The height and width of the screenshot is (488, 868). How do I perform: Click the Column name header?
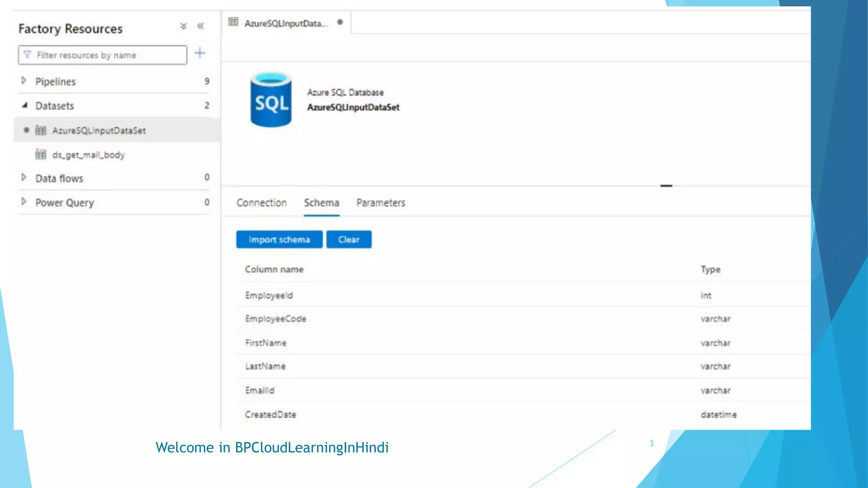coord(274,269)
